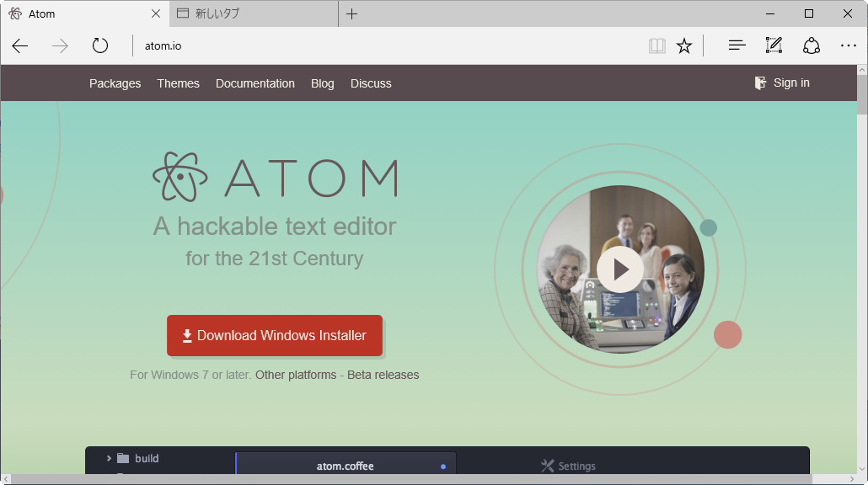Open the Beta releases link
The height and width of the screenshot is (485, 868).
click(x=383, y=375)
